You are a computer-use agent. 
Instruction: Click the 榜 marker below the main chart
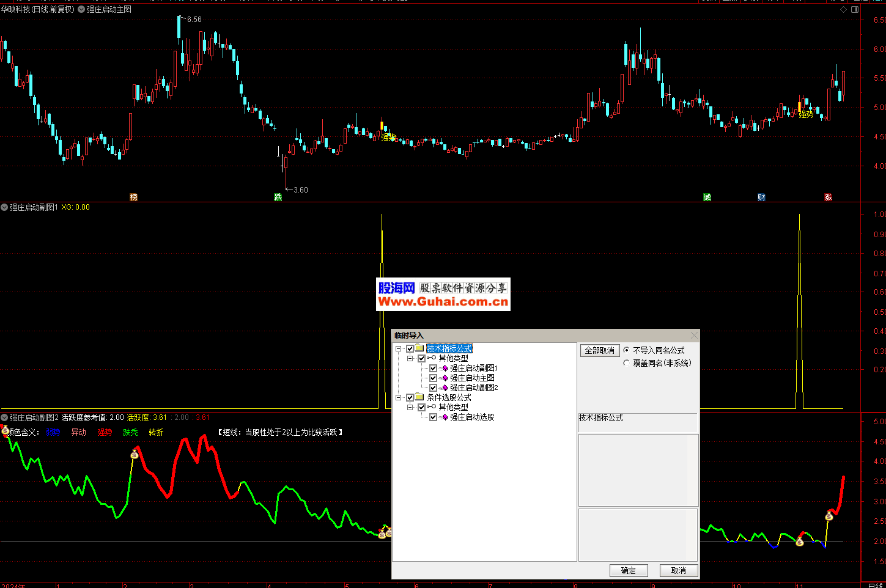pyautogui.click(x=134, y=197)
